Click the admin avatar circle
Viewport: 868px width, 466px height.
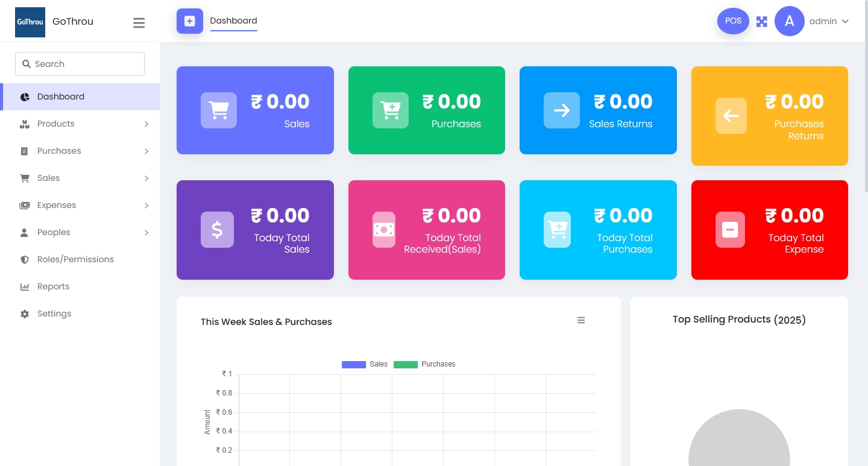pyautogui.click(x=789, y=21)
